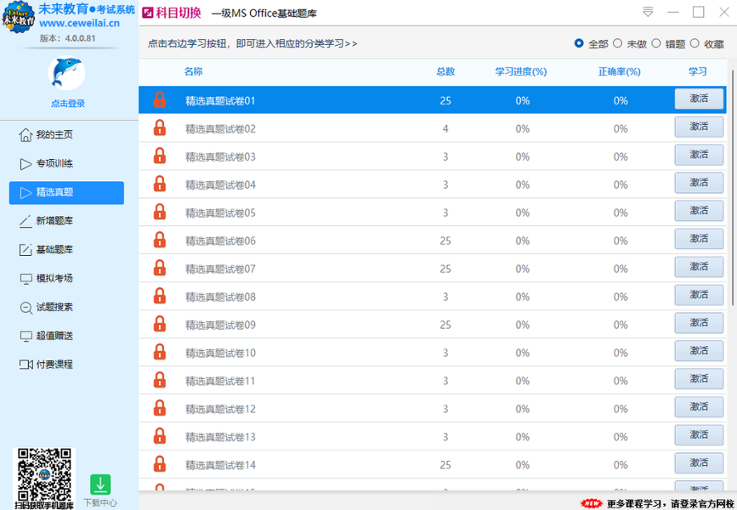Screen dimensions: 737x510
Task: Click 点击登录 login link
Action: (67, 103)
